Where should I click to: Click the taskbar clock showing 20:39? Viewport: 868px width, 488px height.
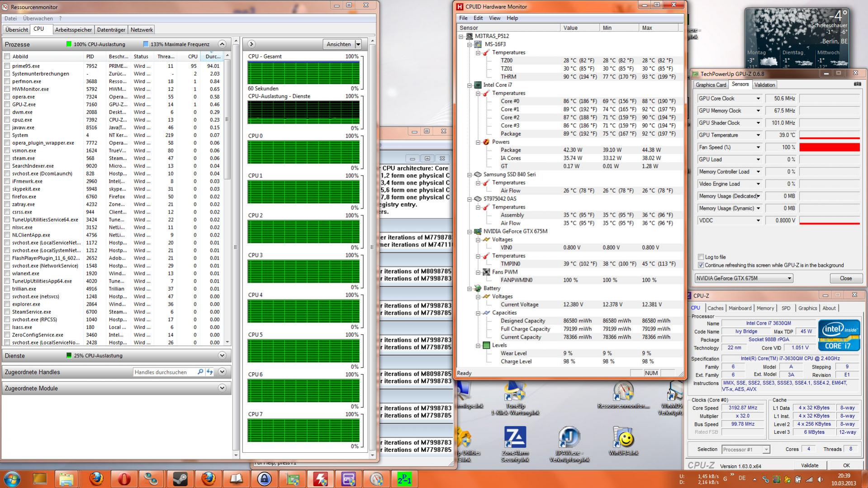(x=844, y=476)
